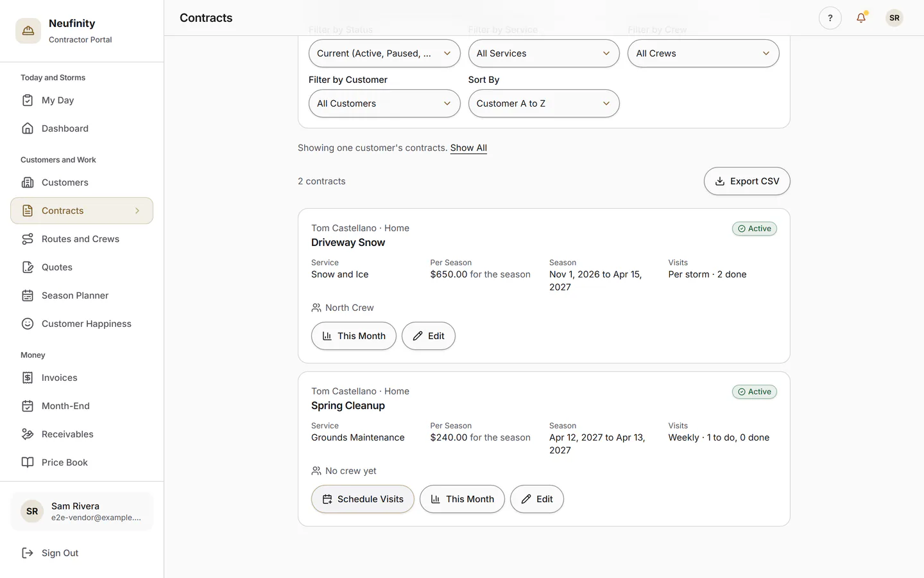Click the My Day clipboard icon
Viewport: 924px width, 578px height.
pyautogui.click(x=28, y=100)
